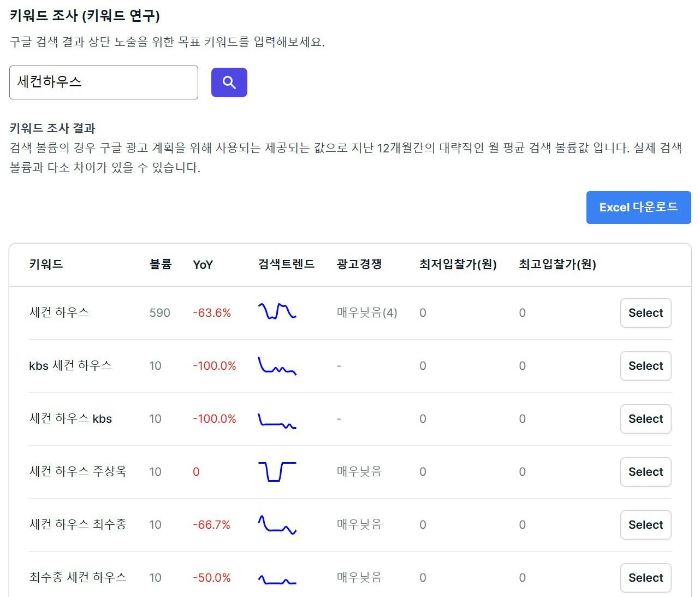Click keyword text 최수종 세컨 하우스

tap(78, 577)
